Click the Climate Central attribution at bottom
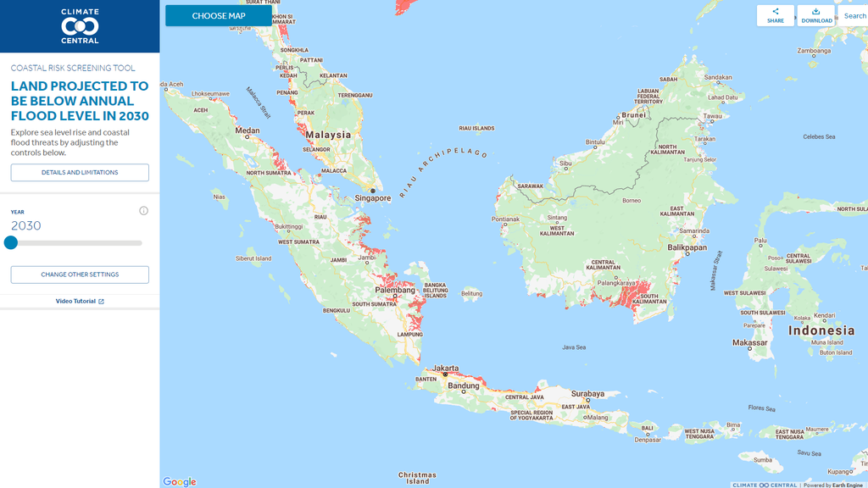 click(765, 485)
